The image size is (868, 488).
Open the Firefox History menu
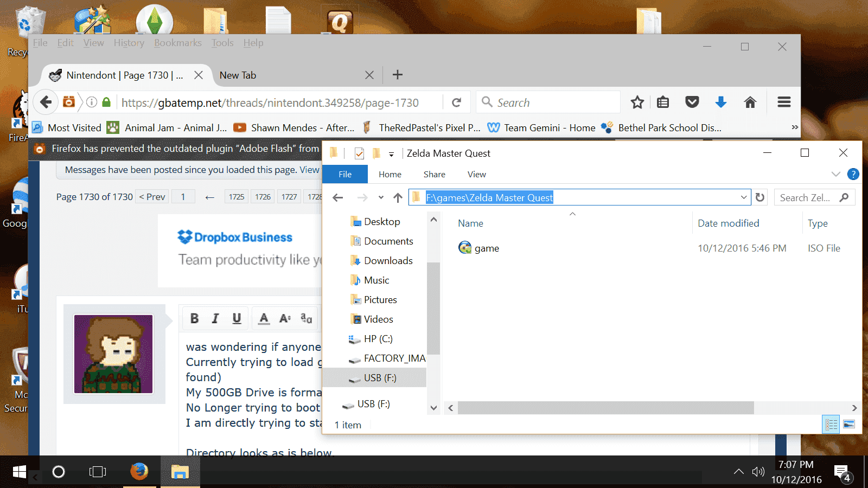[129, 43]
